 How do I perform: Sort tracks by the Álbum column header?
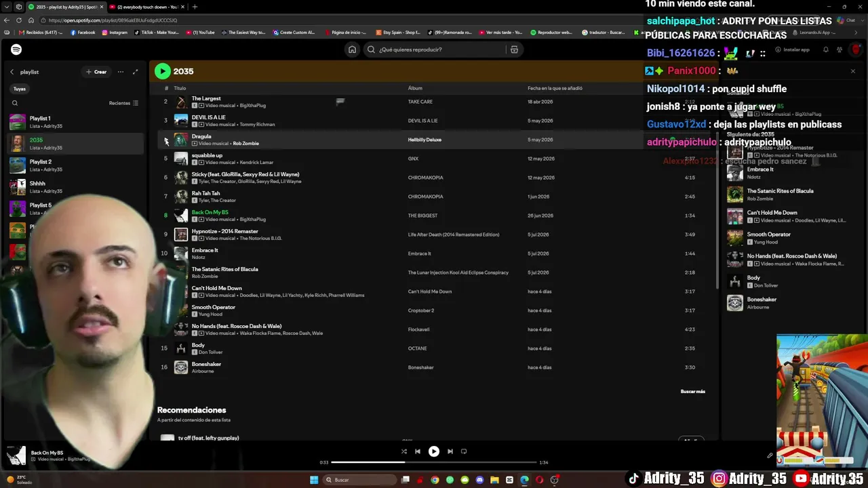(x=415, y=88)
